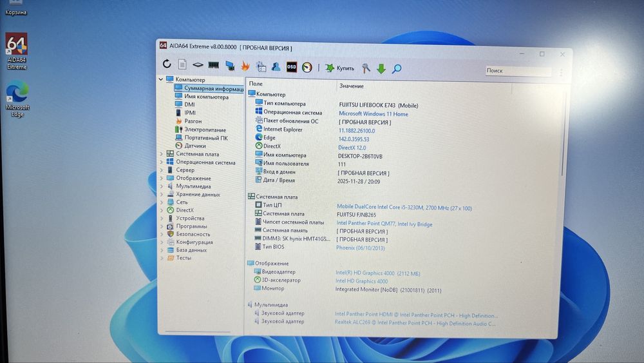644x363 pixels.
Task: Focus the Поиск search field
Action: pos(518,71)
